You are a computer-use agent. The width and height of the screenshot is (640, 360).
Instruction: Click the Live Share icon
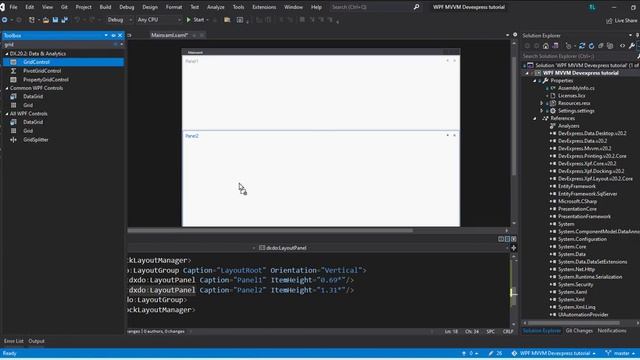click(x=609, y=20)
